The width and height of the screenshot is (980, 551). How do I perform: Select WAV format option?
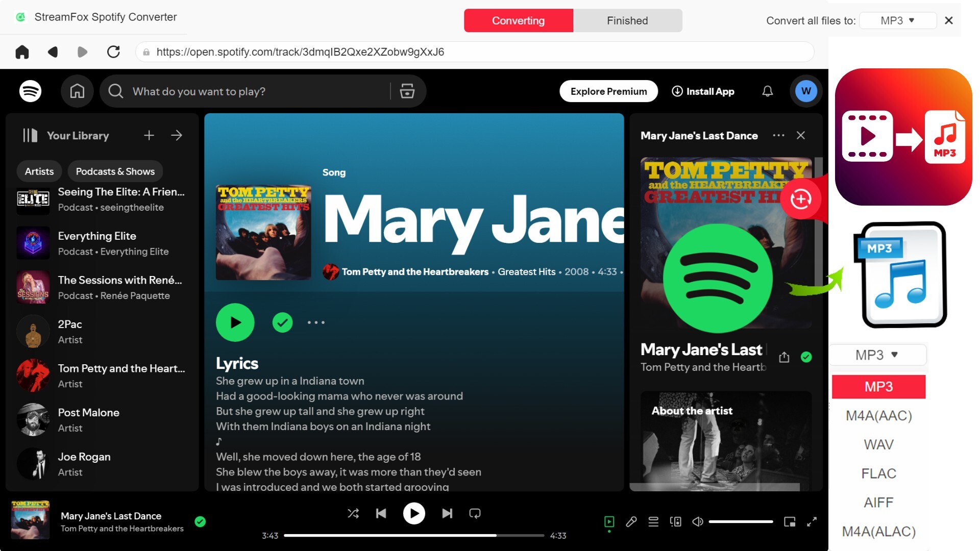coord(879,444)
